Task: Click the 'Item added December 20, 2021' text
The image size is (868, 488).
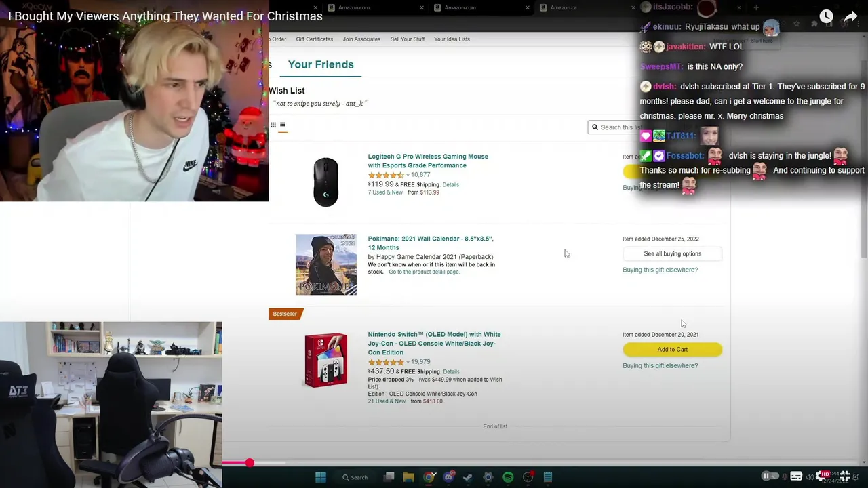Action: 660,335
